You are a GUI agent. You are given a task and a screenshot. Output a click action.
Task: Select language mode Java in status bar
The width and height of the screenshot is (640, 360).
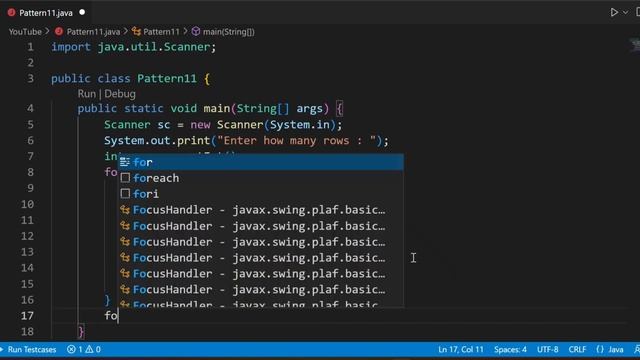pos(616,349)
